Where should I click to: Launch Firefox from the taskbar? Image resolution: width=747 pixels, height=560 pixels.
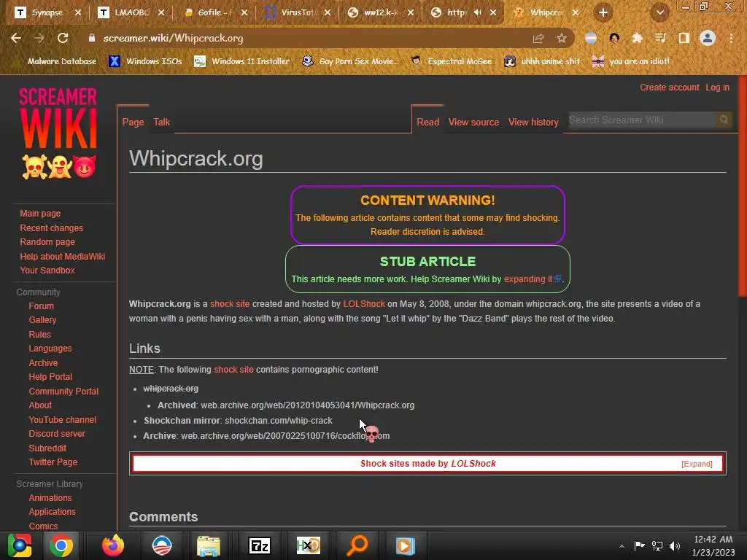[113, 545]
